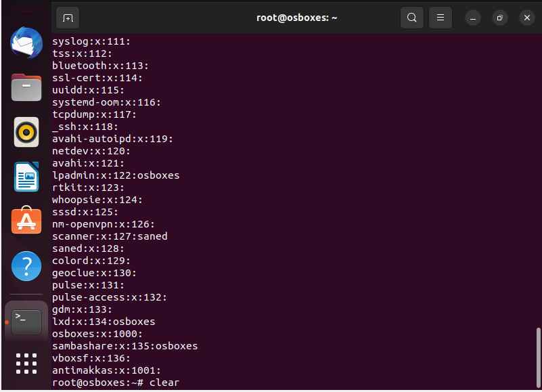
Task: Open the terminal hamburger menu
Action: point(441,18)
